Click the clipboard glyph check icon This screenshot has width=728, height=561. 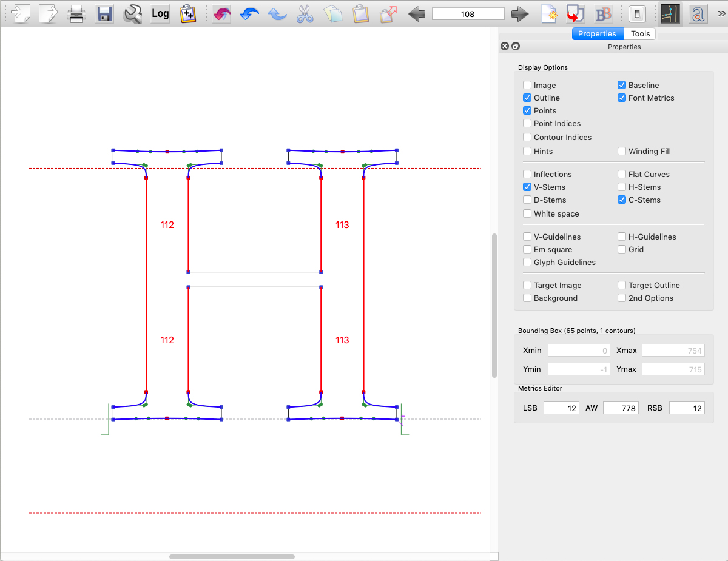pyautogui.click(x=188, y=13)
